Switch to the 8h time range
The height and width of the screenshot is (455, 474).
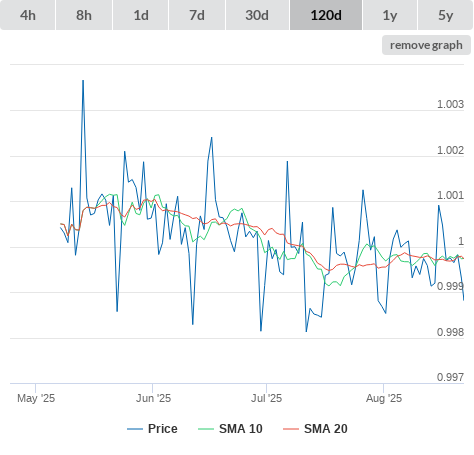[84, 15]
